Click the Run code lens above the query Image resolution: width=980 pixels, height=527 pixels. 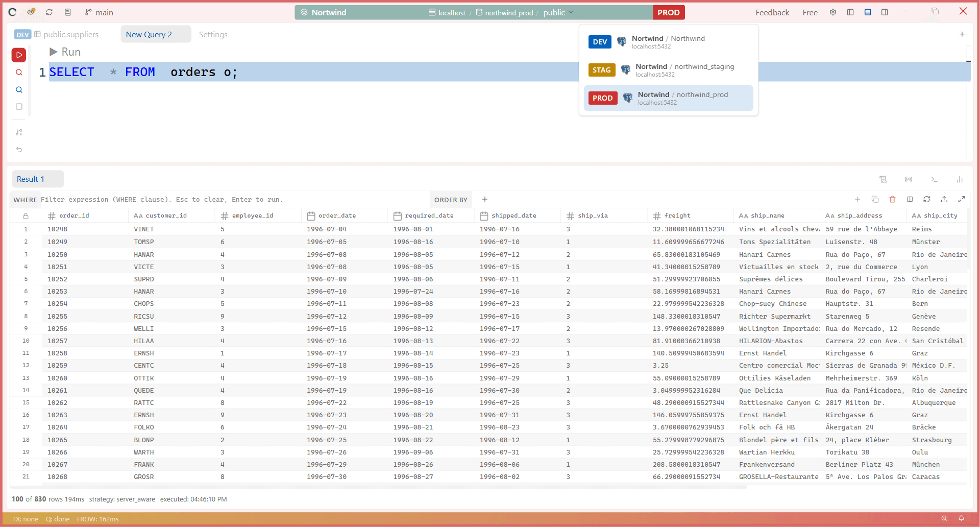[65, 52]
